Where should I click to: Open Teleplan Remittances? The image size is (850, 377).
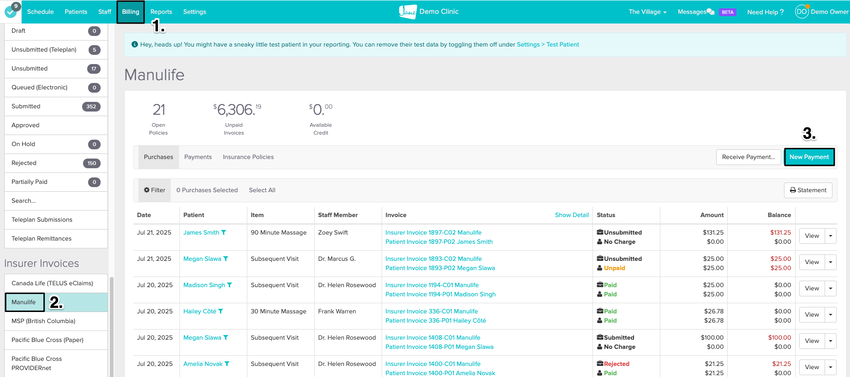pos(56,239)
